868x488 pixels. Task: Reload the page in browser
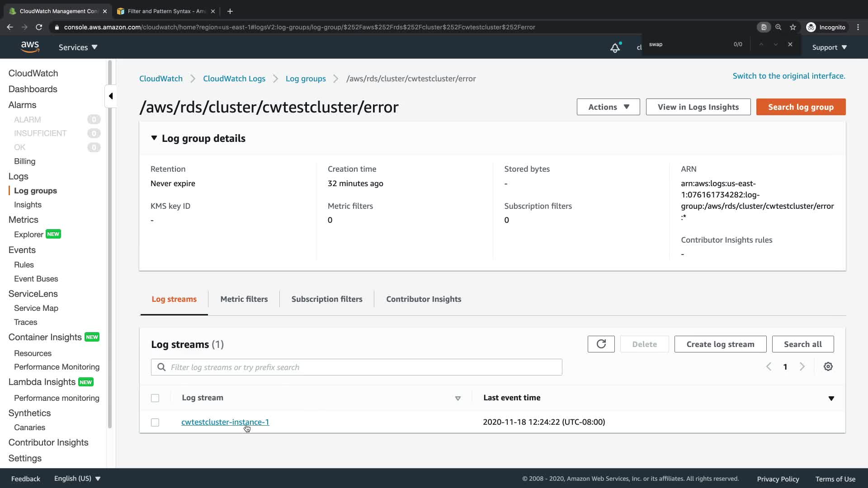point(39,27)
